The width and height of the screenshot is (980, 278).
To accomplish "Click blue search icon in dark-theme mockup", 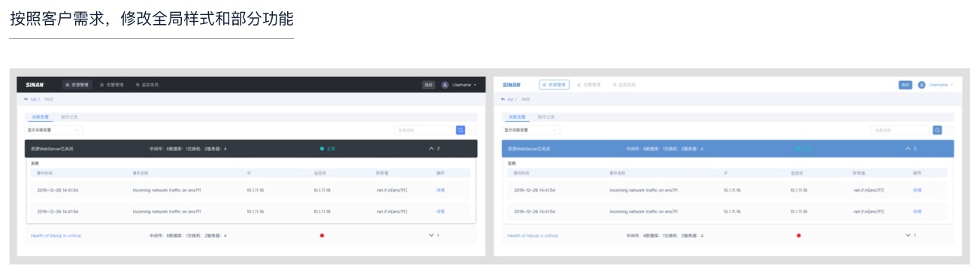I will [x=461, y=130].
